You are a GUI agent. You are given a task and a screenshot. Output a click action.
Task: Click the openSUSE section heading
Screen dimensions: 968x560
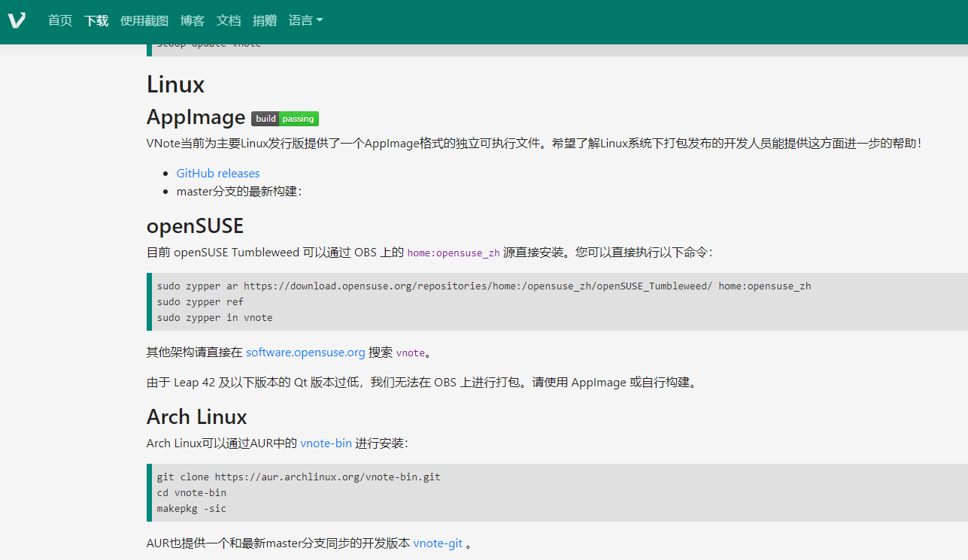click(195, 226)
